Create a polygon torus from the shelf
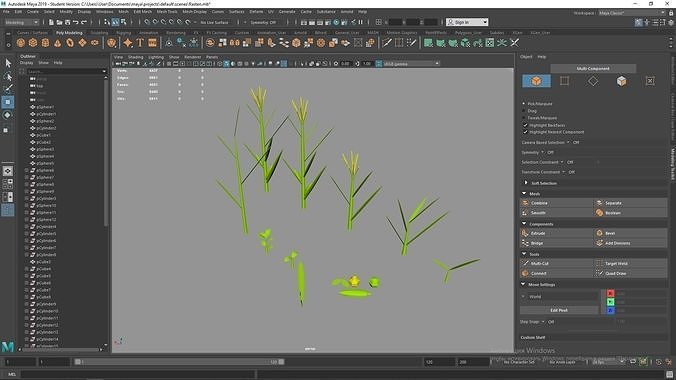Screen dimensions: 676x380 click(x=70, y=43)
